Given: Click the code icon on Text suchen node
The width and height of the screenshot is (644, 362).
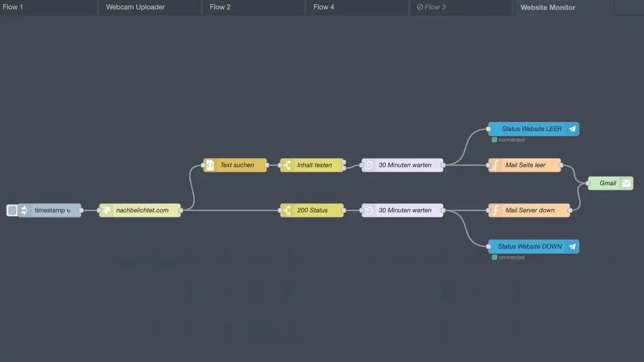Looking at the screenshot, I should 210,165.
